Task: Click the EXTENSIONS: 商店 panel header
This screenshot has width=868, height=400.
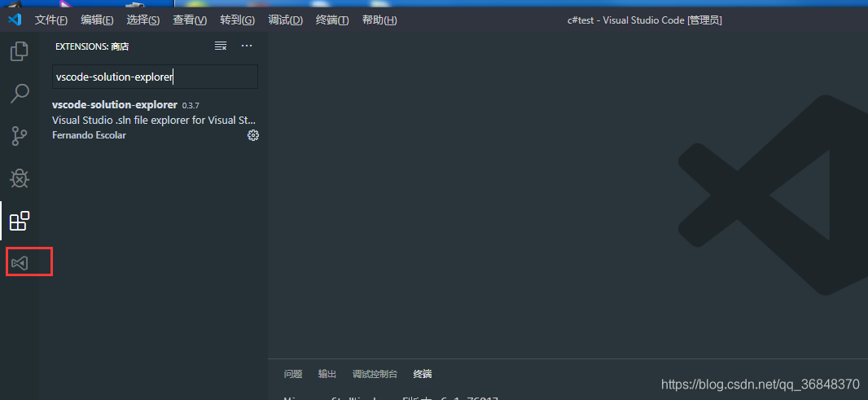Action: point(92,46)
